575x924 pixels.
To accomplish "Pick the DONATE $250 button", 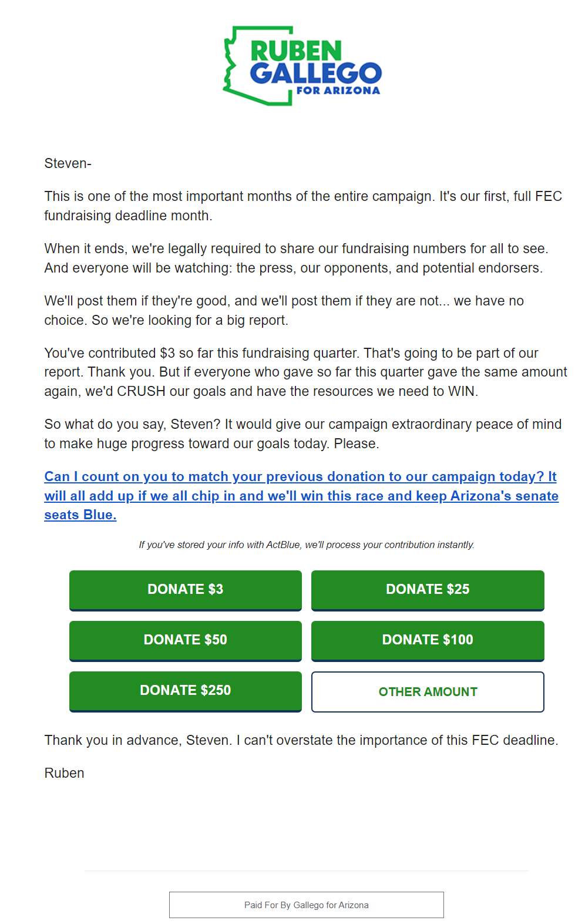I will (186, 691).
